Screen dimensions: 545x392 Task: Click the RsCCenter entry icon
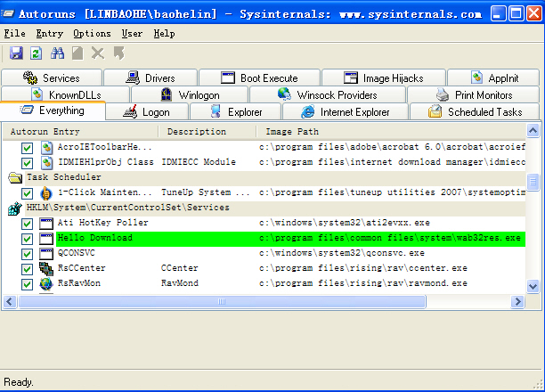(46, 269)
